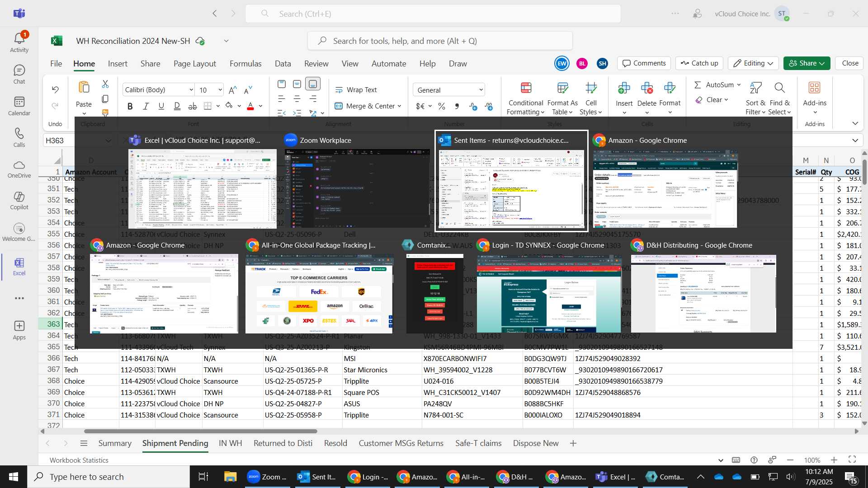
Task: Open the Formulas ribbon tab
Action: point(245,64)
